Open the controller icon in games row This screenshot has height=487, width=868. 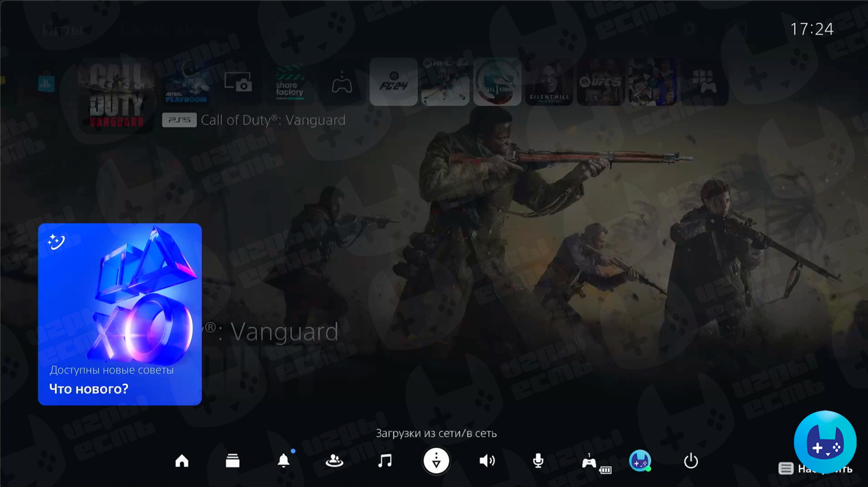click(x=342, y=83)
